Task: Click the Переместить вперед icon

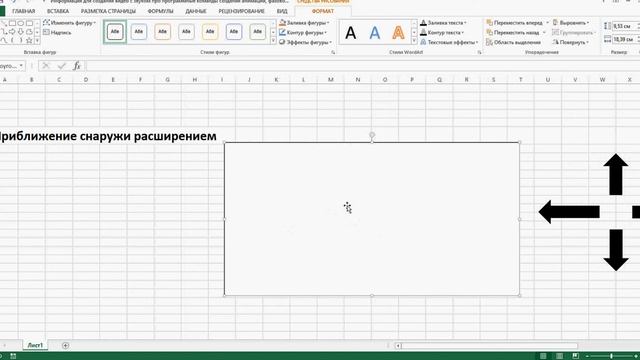Action: [x=489, y=22]
